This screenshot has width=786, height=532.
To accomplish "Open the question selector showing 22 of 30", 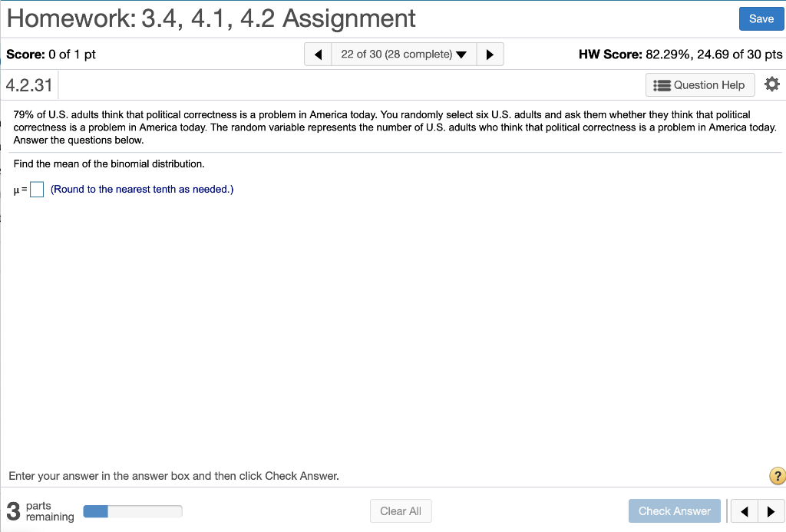I will [x=395, y=54].
